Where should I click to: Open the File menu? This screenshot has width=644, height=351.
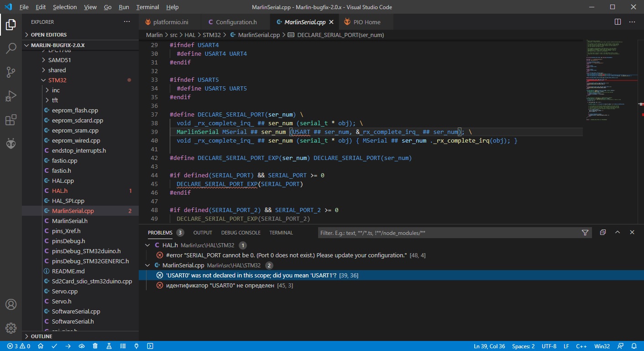coord(24,7)
